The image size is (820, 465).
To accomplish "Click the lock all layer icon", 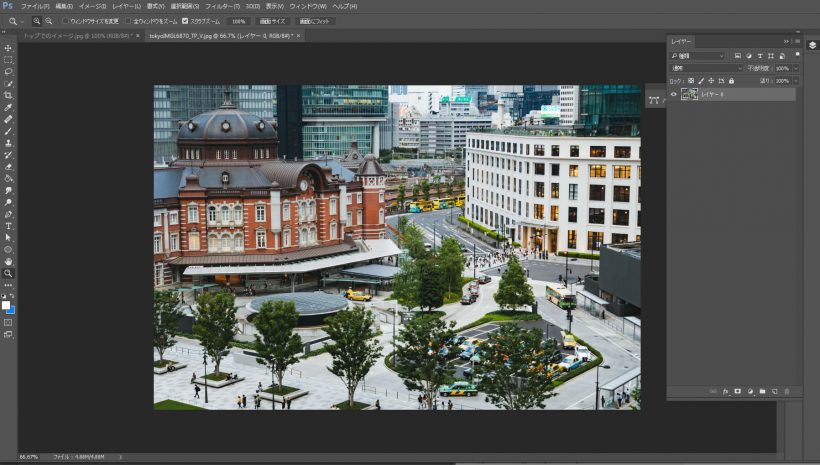I will 732,80.
